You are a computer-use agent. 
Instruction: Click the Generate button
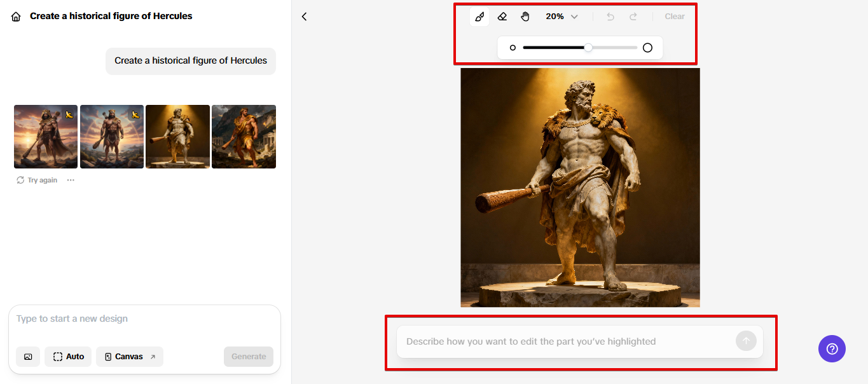point(249,357)
